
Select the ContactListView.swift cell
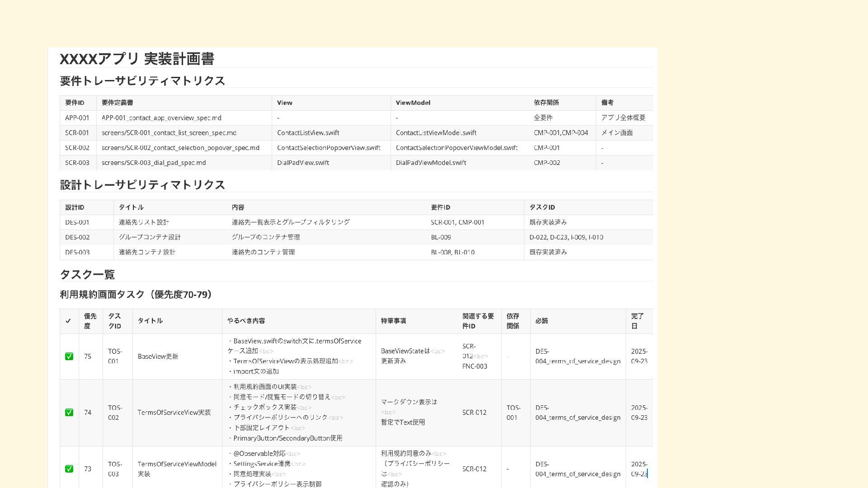(308, 133)
